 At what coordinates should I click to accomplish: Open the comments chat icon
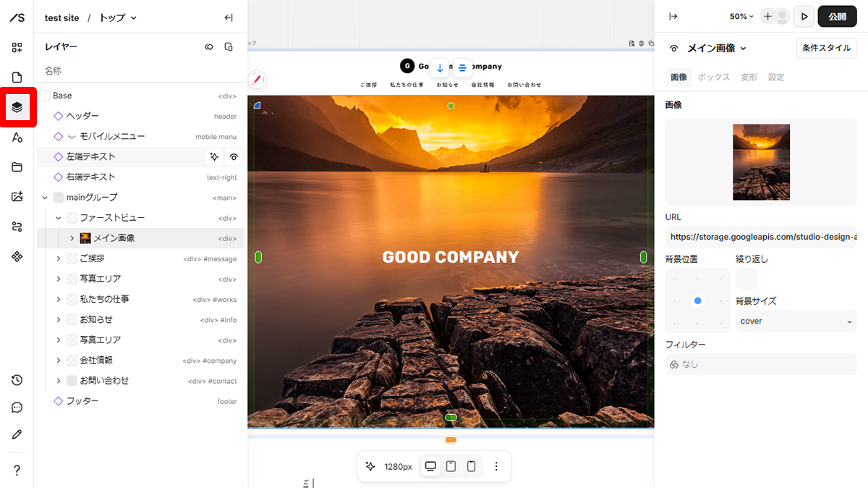[x=17, y=408]
